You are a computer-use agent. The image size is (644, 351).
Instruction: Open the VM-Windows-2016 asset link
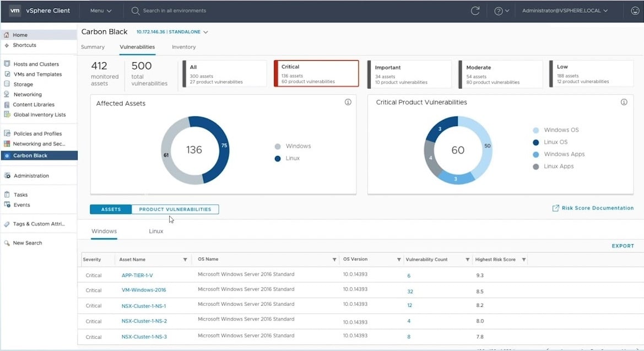tap(144, 290)
